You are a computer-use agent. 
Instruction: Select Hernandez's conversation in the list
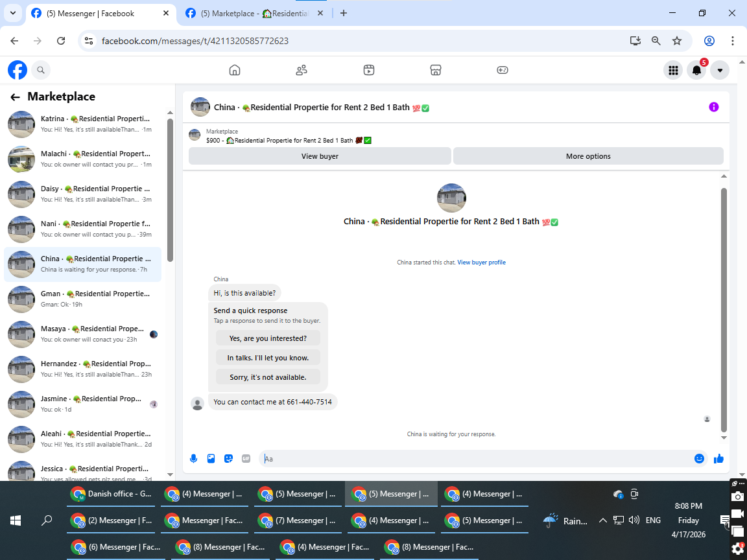click(83, 369)
